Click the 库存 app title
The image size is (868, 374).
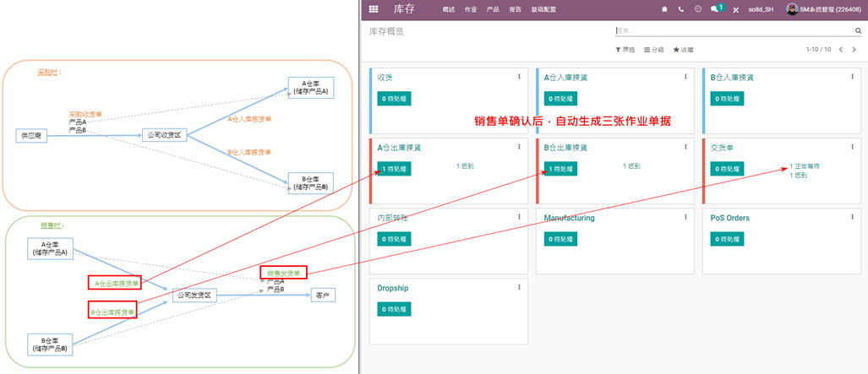point(403,9)
